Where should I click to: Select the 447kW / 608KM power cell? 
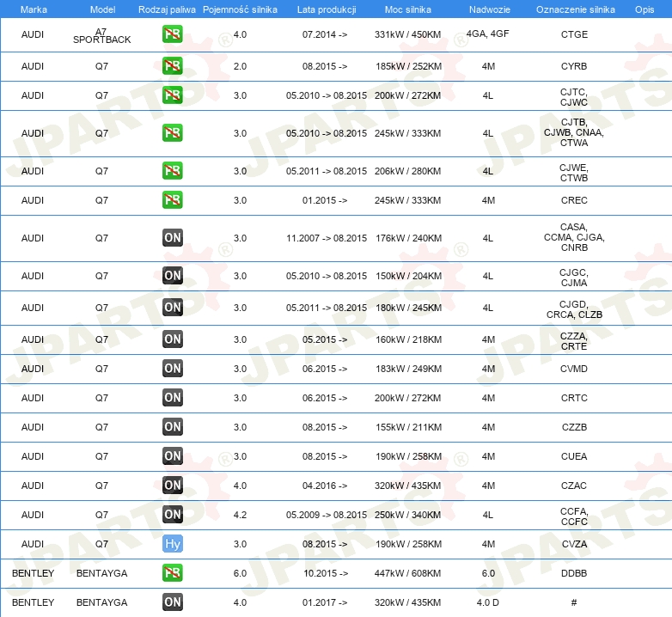pyautogui.click(x=407, y=573)
